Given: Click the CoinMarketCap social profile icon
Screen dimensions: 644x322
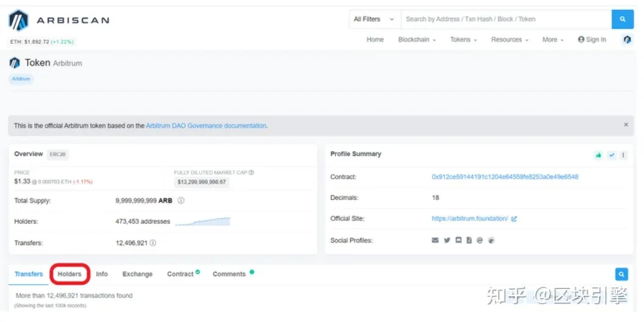Looking at the screenshot, I should (480, 240).
